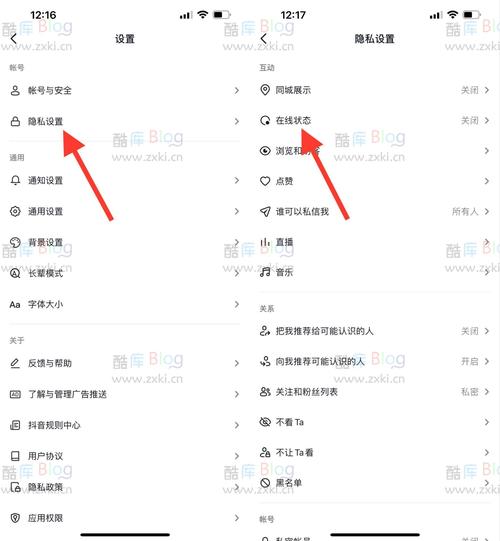Change 在线状态 关闭 status setting
500x541 pixels.
click(475, 120)
